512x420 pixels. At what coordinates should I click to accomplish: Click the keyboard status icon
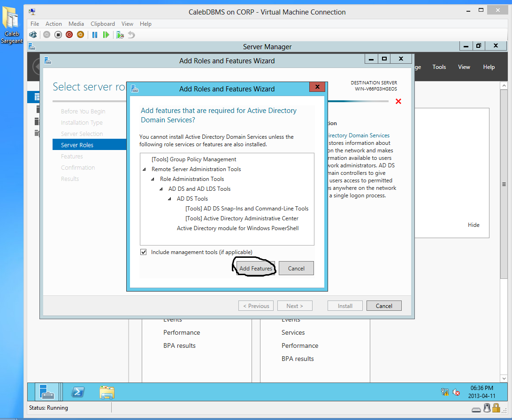click(476, 410)
